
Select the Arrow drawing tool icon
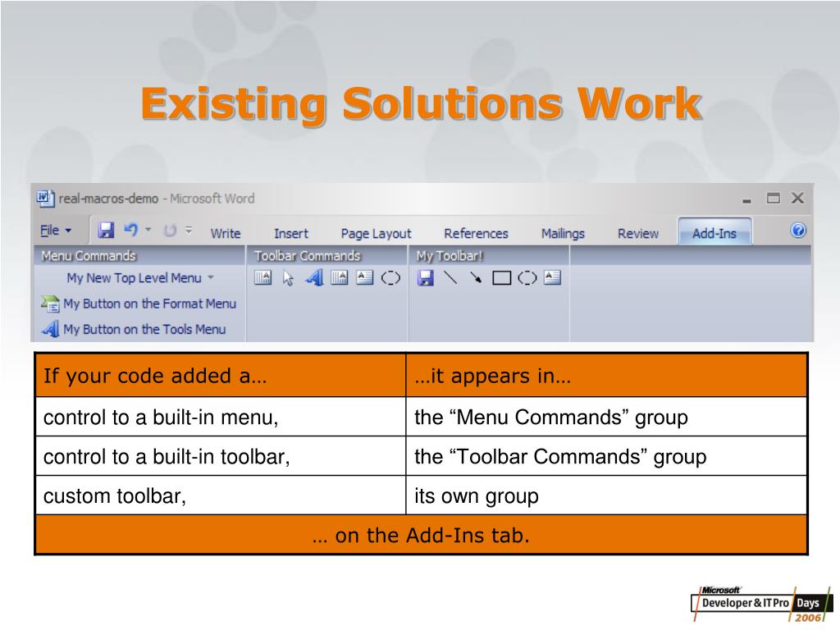(476, 277)
